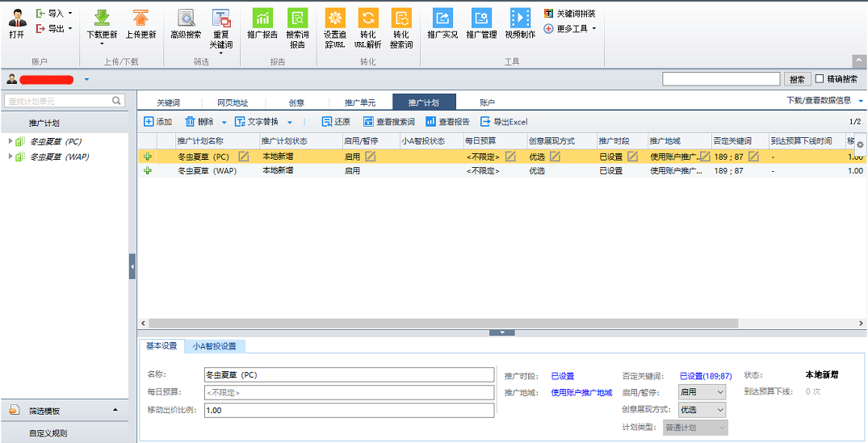The height and width of the screenshot is (443, 868).
Task: Click the horizontal scrollbar of the table
Action: pos(436,323)
